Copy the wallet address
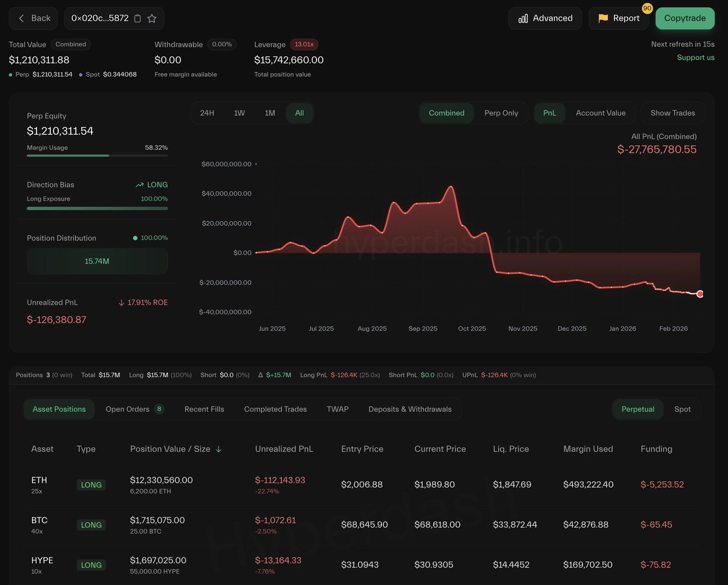728x585 pixels. tap(137, 18)
